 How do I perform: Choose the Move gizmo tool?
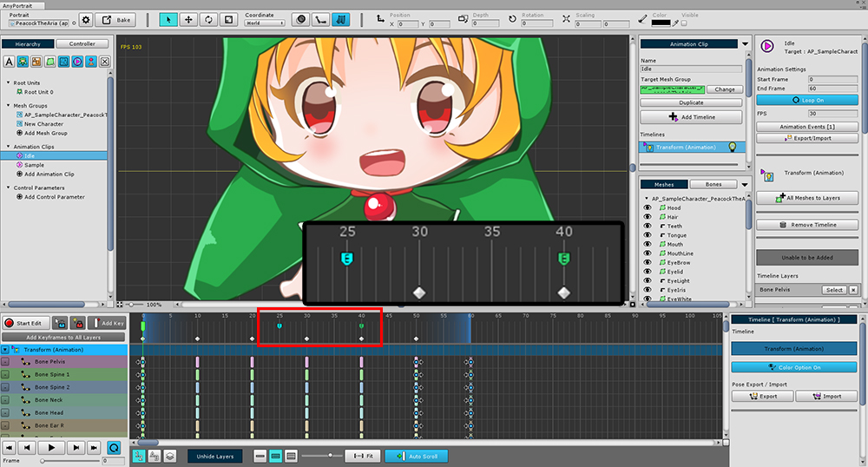pos(188,20)
